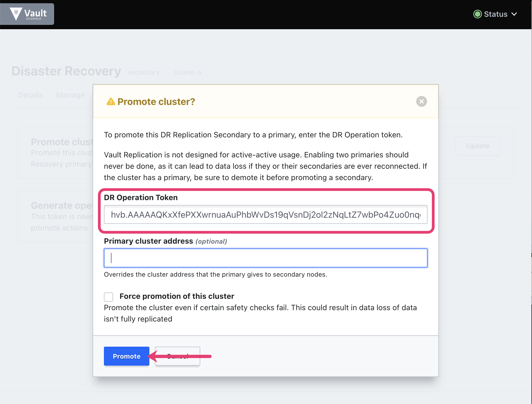Select the token text in the DR field
The image size is (532, 404).
click(x=265, y=214)
